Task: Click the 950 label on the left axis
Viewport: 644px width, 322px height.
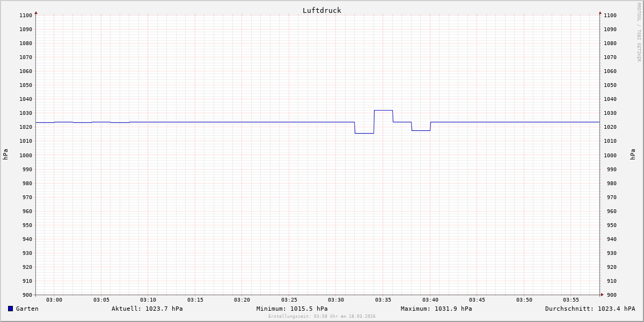Action: (x=27, y=225)
